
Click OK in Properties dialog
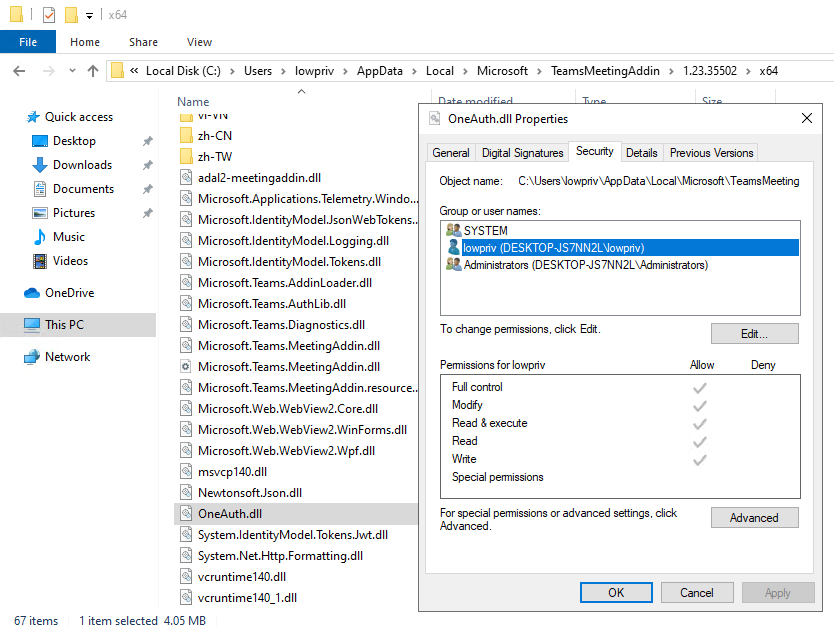click(x=616, y=593)
